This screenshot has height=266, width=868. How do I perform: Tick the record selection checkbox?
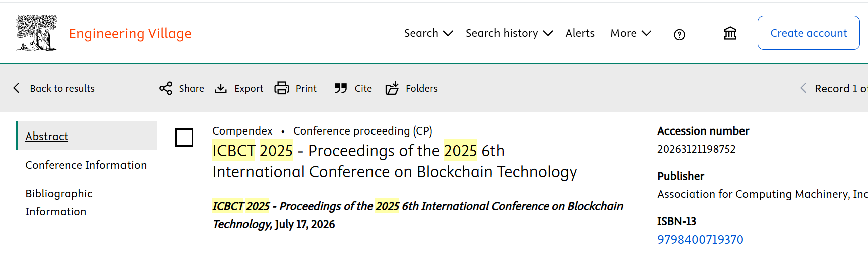pos(184,138)
